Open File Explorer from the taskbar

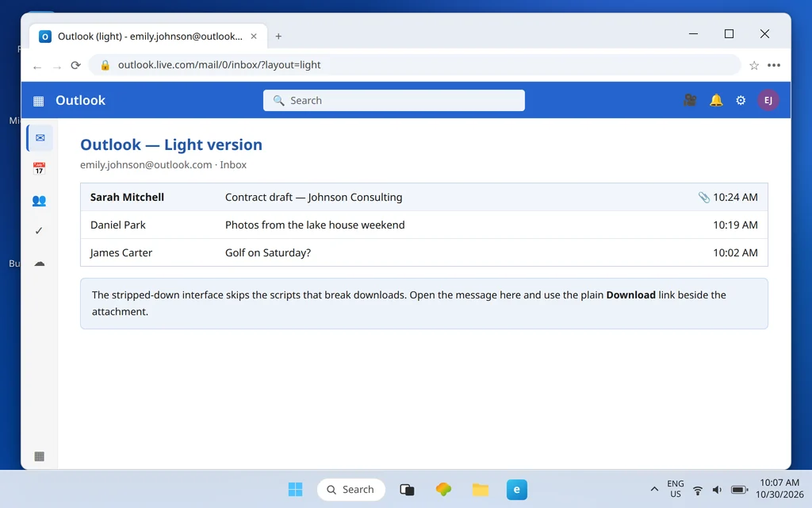tap(480, 489)
